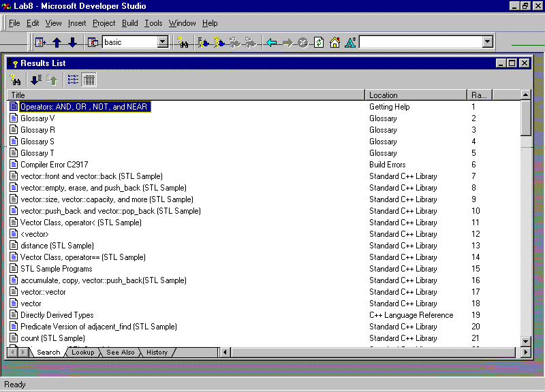Open the Help menu
Image resolution: width=545 pixels, height=392 pixels.
210,23
